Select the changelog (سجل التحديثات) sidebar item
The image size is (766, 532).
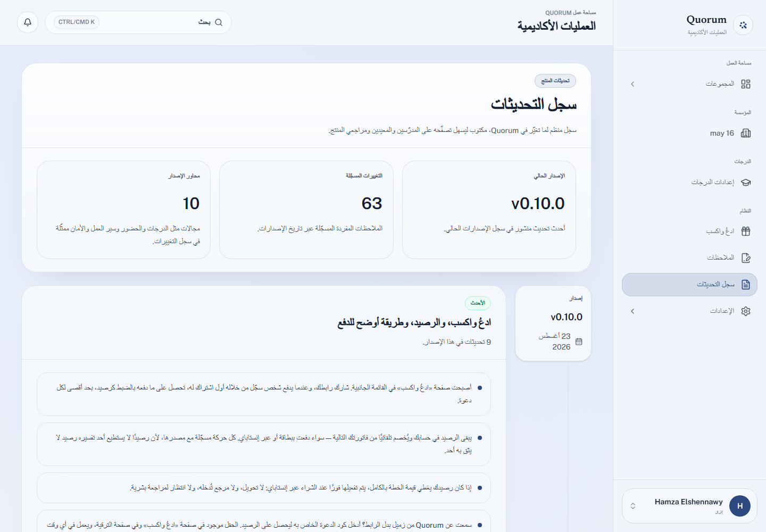tap(689, 285)
